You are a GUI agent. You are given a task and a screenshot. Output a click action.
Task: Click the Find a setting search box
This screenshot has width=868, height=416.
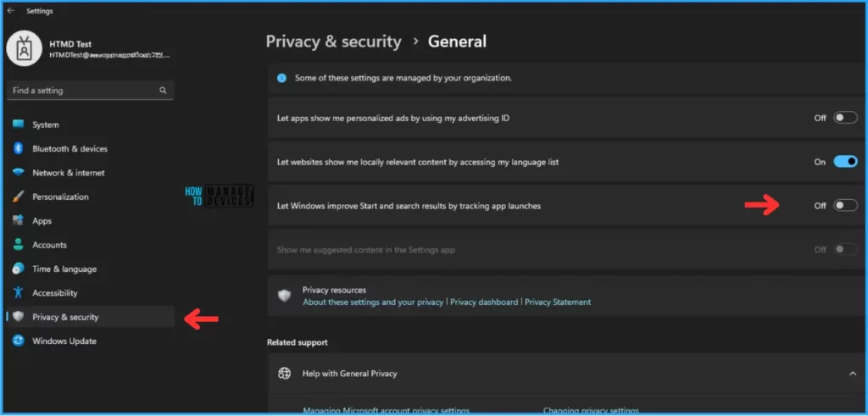click(90, 90)
